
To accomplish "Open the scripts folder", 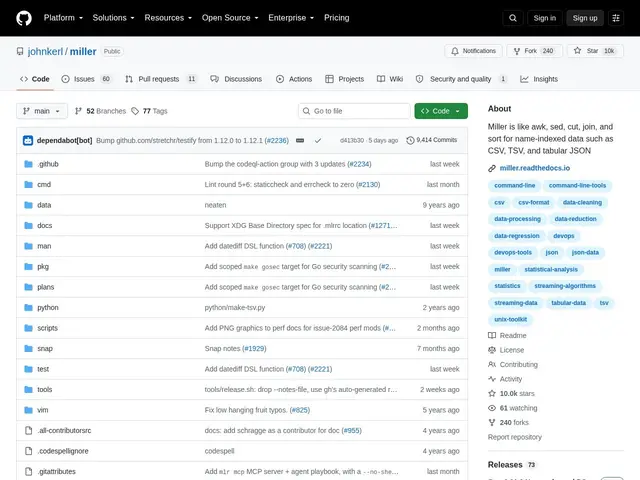I will 47,328.
